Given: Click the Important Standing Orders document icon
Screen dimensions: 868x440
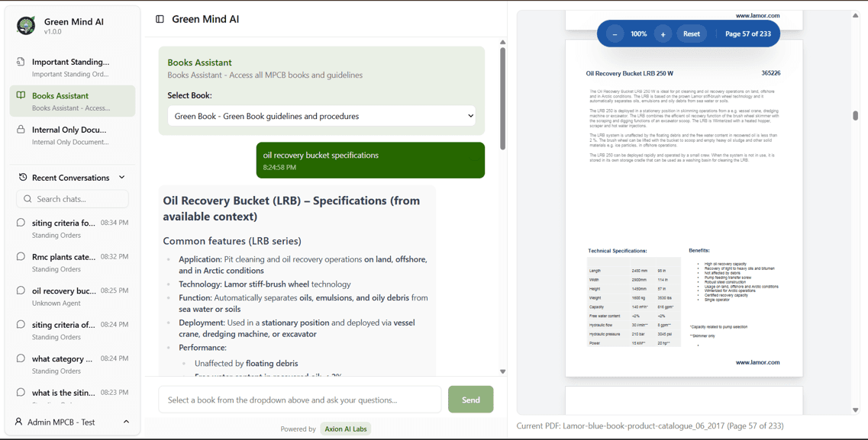Looking at the screenshot, I should point(21,61).
